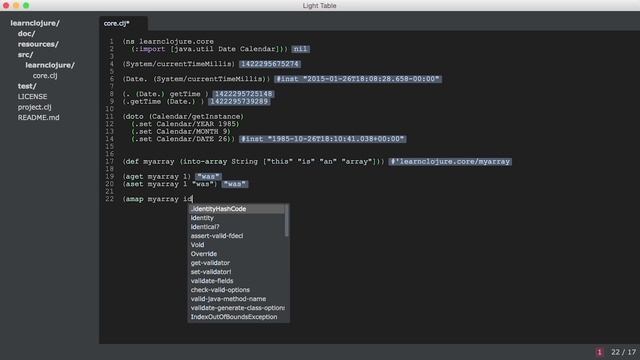Click the 22 / 17 cursor position indicator
This screenshot has width=640, height=360.
(x=623, y=352)
